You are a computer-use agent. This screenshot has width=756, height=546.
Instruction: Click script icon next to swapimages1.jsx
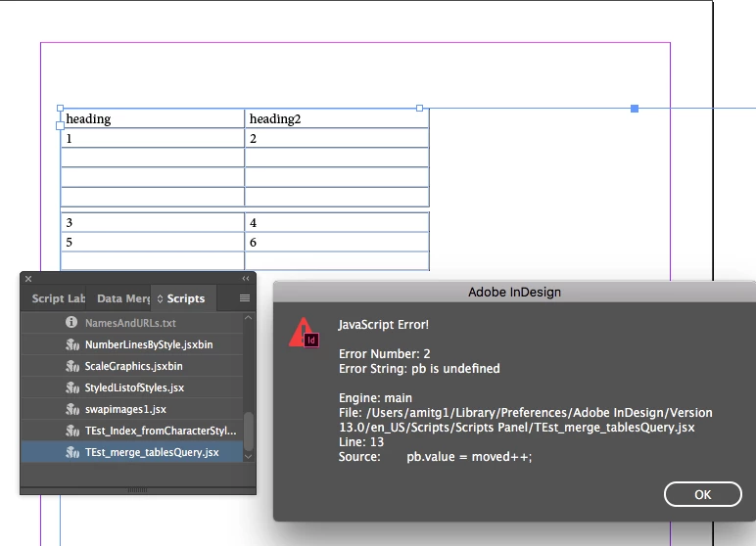72,409
